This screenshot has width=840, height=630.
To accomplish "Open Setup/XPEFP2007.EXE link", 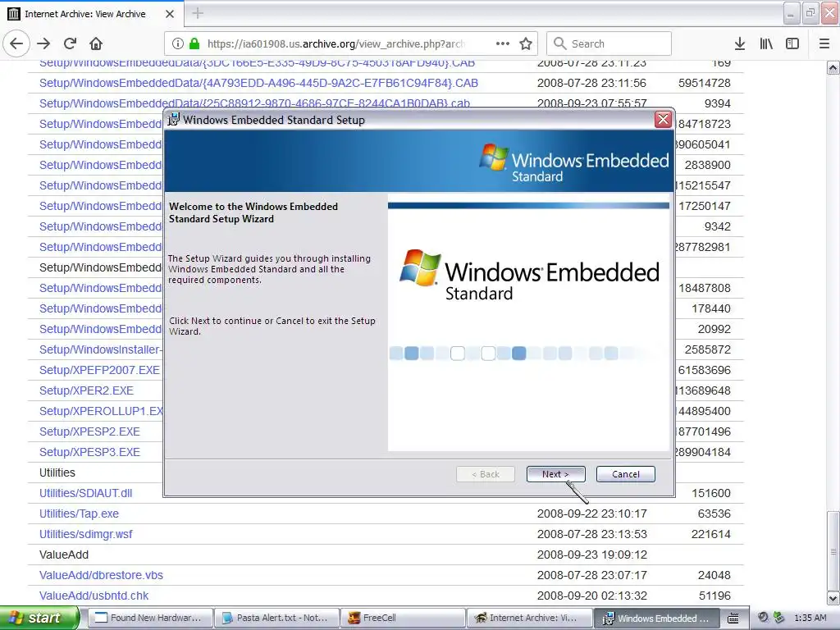I will pos(99,370).
